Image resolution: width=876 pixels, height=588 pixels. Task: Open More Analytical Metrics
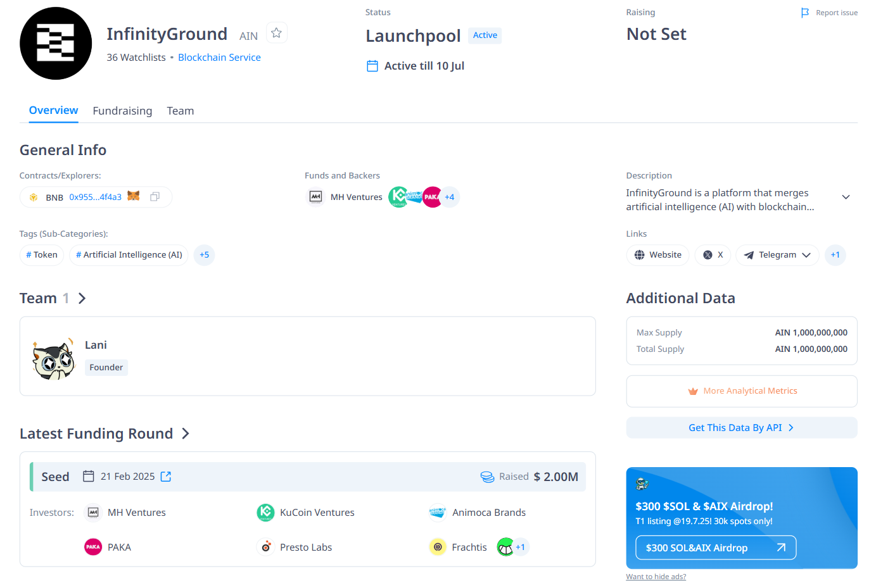point(742,391)
